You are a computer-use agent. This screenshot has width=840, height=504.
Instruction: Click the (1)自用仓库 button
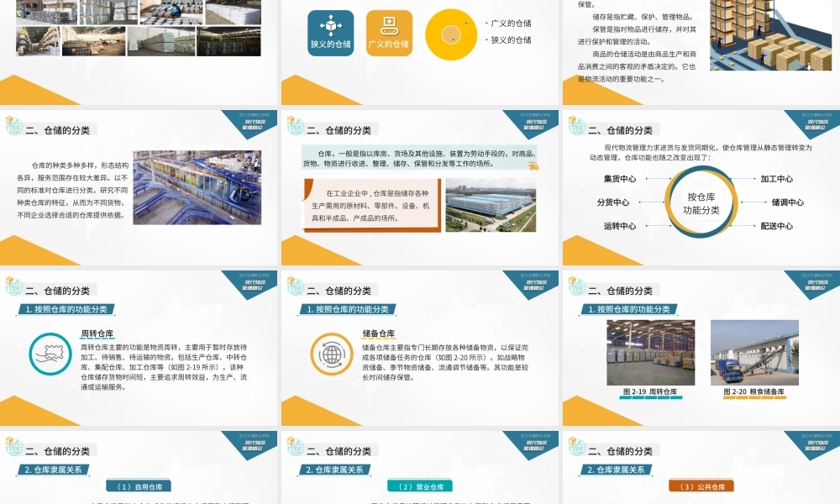[x=140, y=485]
